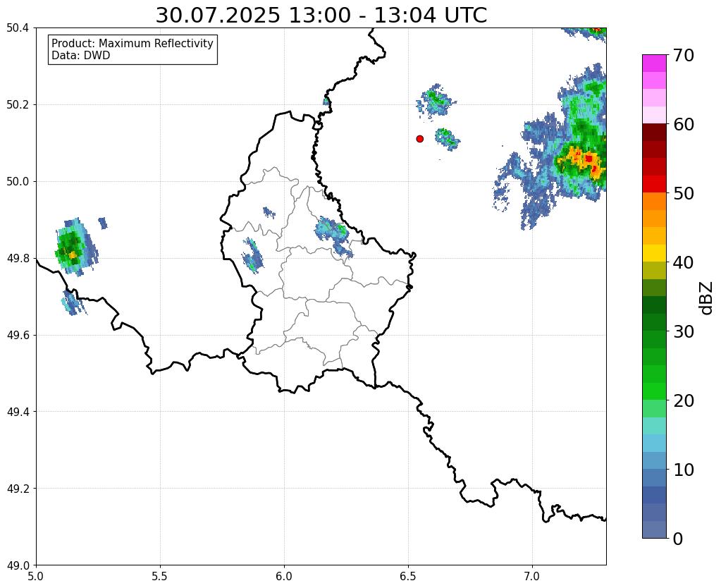Click the colorbar tick label 60

coord(684,124)
